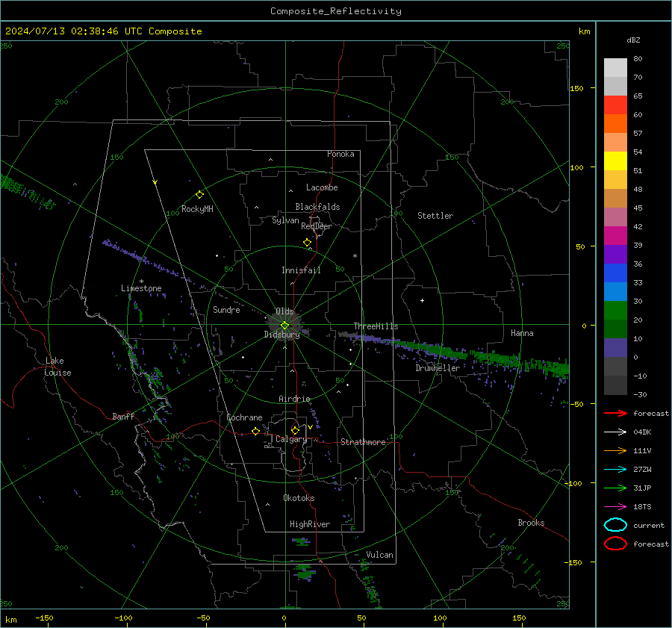Click the orange 57-60 dBZ color band
The height and width of the screenshot is (628, 672).
tap(615, 124)
